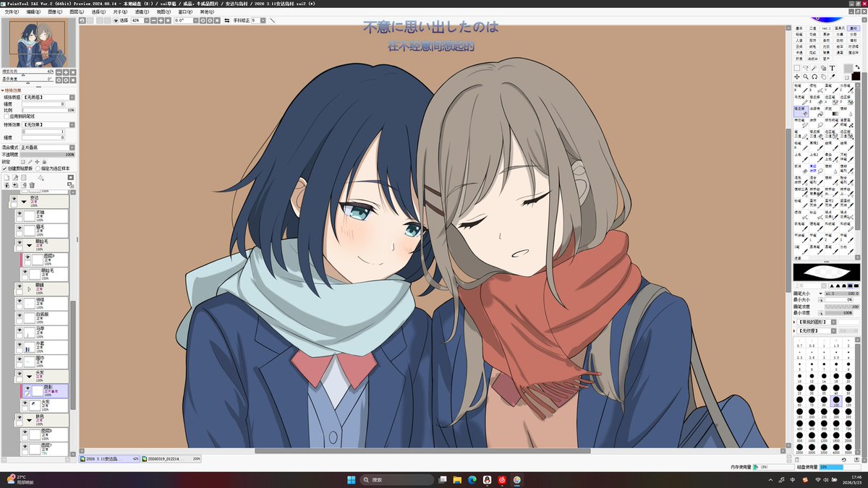Screen dimensions: 868x488
Task: Switch to the 20260319_012214 document tab
Action: (172, 458)
